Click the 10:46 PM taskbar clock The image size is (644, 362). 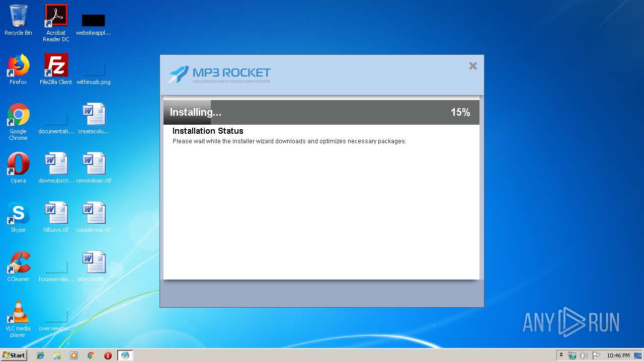point(618,355)
